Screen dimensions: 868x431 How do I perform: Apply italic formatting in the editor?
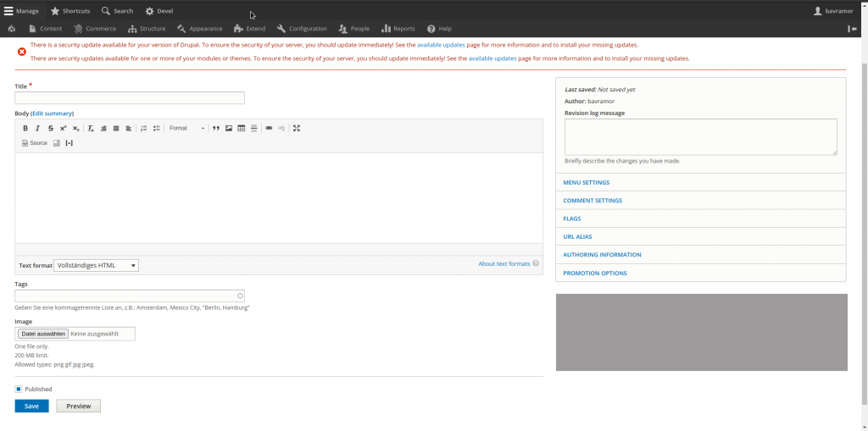(x=37, y=129)
